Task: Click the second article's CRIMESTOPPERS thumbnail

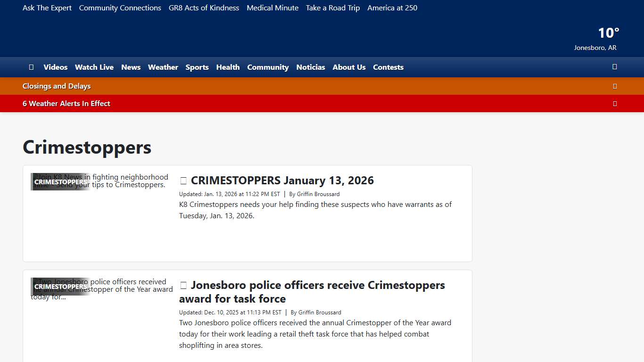Action: [60, 286]
